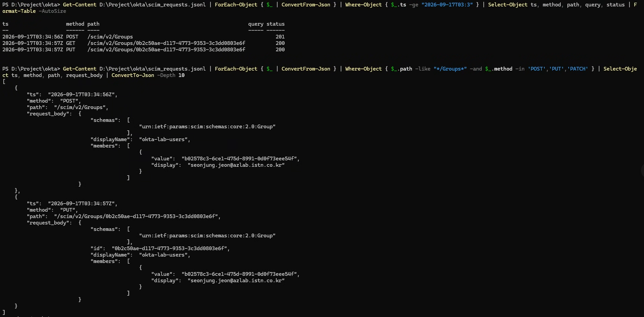
Task: Click the 201 status value in the POST row
Action: click(280, 37)
